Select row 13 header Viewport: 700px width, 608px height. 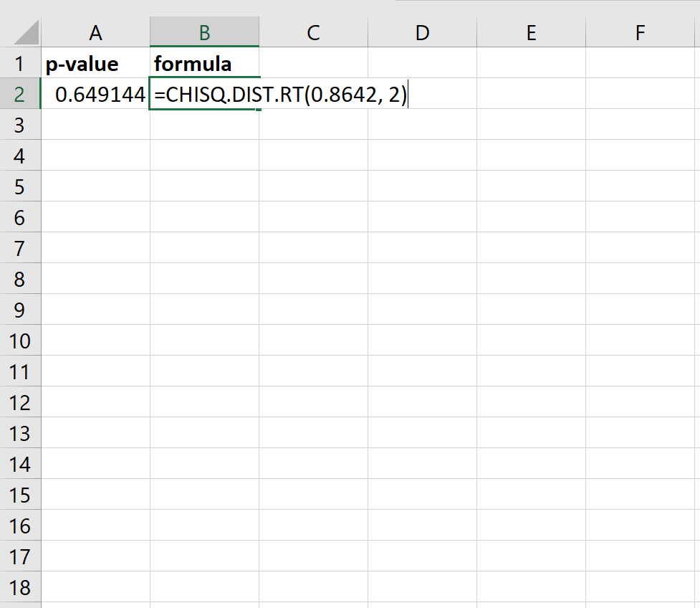[20, 433]
